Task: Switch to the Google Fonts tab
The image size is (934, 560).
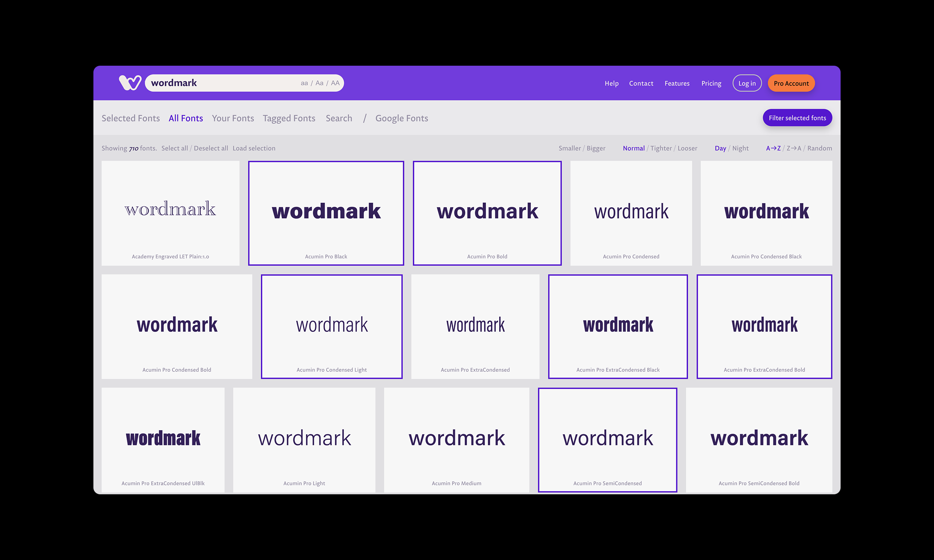Action: 401,118
